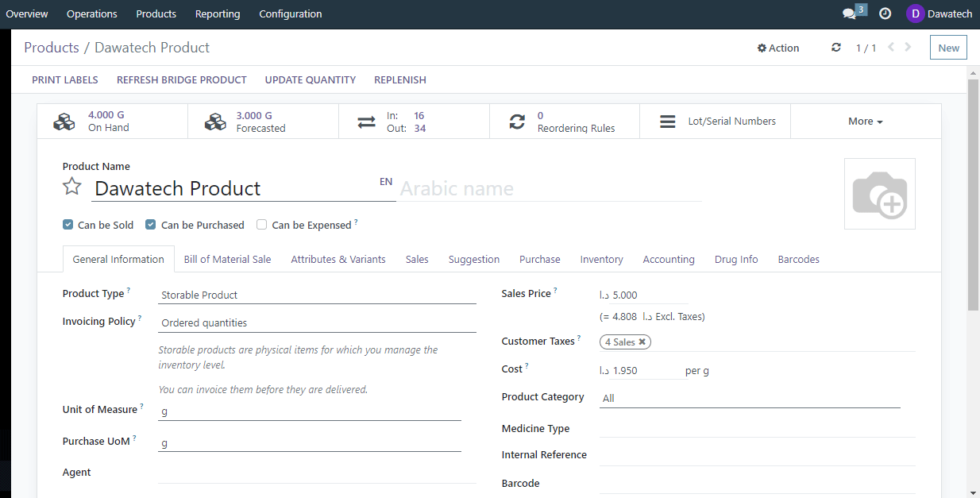Click REFRESH BRIDGE PRODUCT button
The width and height of the screenshot is (980, 498).
pyautogui.click(x=182, y=79)
